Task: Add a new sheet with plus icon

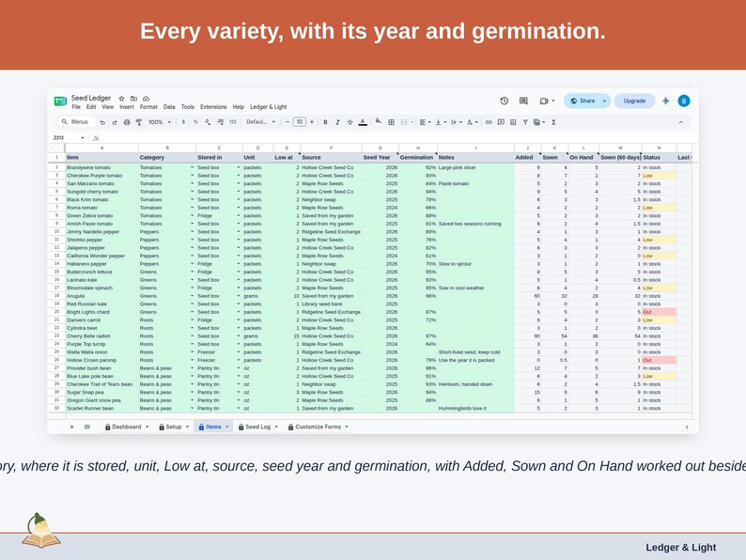Action: click(71, 427)
